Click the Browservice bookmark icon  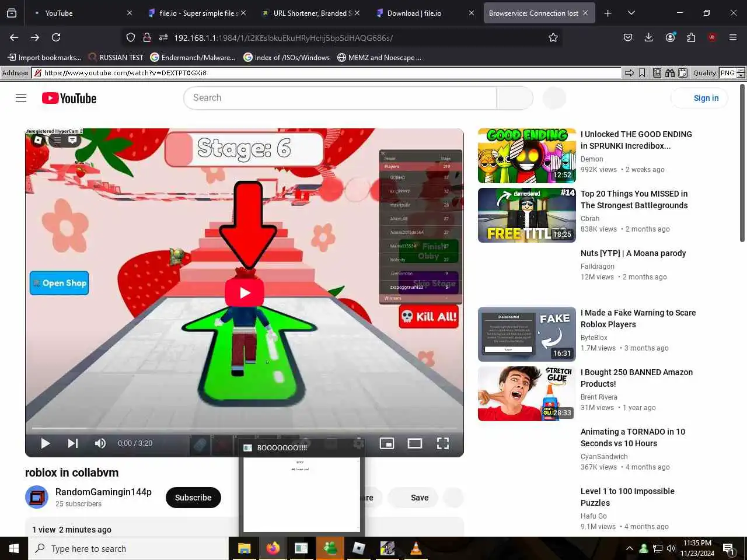click(642, 73)
